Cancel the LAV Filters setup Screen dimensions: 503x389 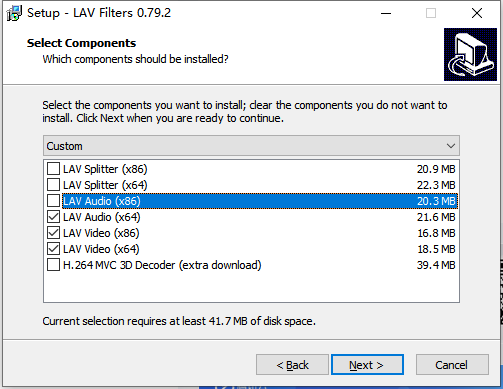pyautogui.click(x=452, y=365)
